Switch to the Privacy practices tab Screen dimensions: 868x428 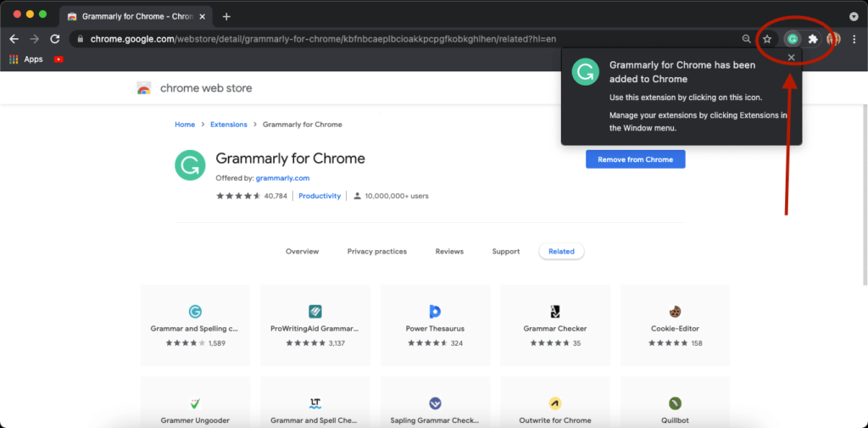pos(377,252)
